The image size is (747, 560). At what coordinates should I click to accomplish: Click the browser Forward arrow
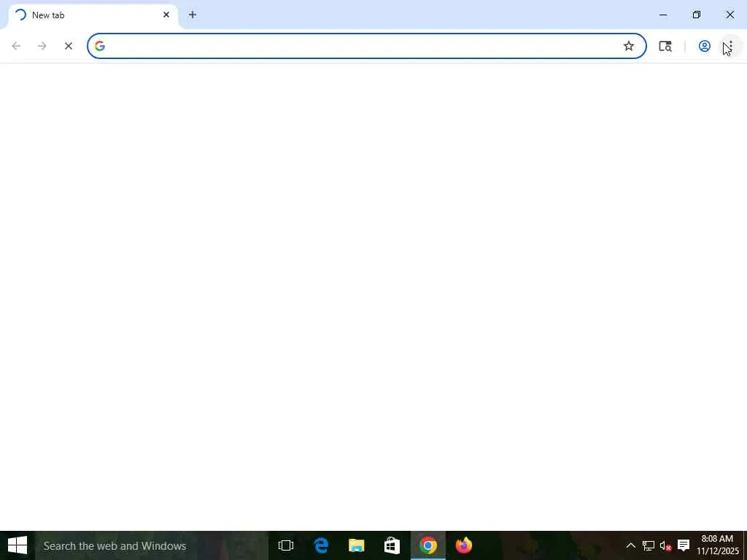click(x=42, y=46)
